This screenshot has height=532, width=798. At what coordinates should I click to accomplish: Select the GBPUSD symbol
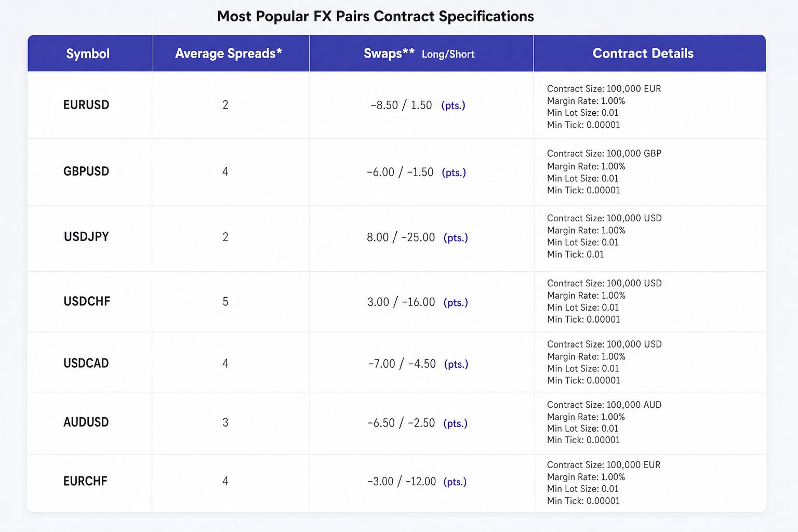[x=86, y=171]
